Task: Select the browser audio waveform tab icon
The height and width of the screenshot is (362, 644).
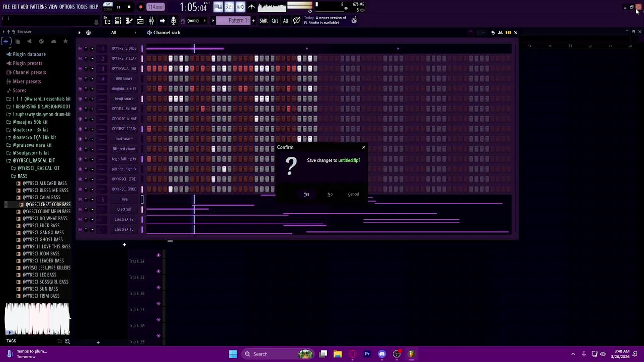Action: [6, 41]
